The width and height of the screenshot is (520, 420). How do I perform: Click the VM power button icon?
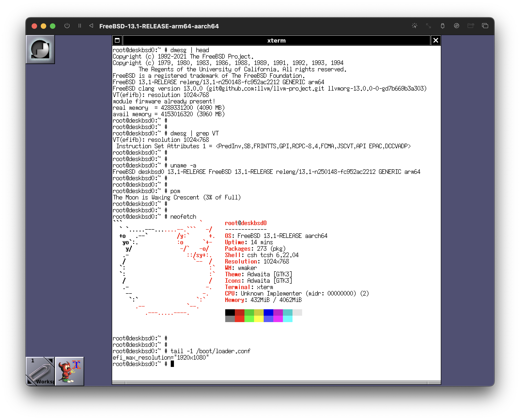[x=67, y=26]
